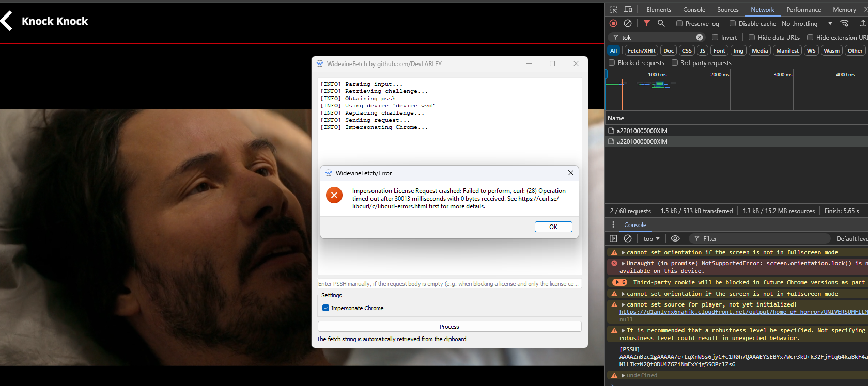Check Hide extension URLs

(x=810, y=37)
